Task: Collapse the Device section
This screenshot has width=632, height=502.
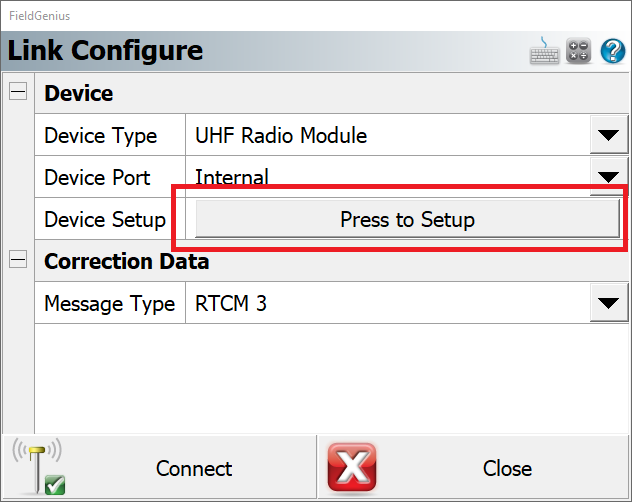Action: 18,92
